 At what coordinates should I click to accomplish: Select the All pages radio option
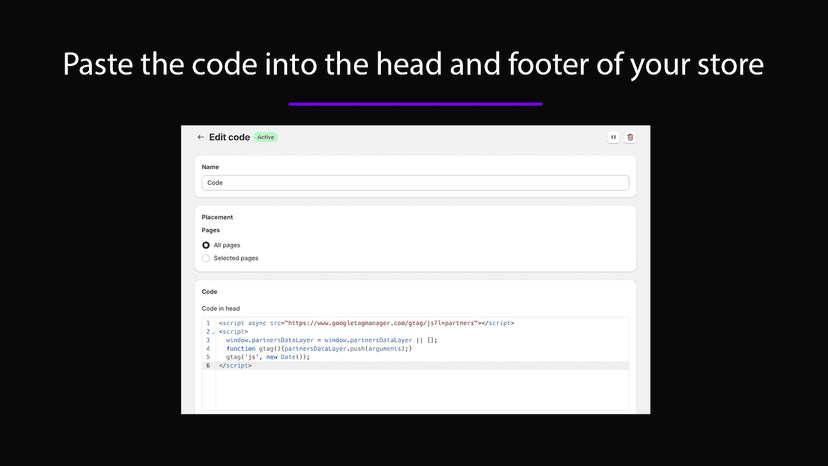click(x=206, y=245)
